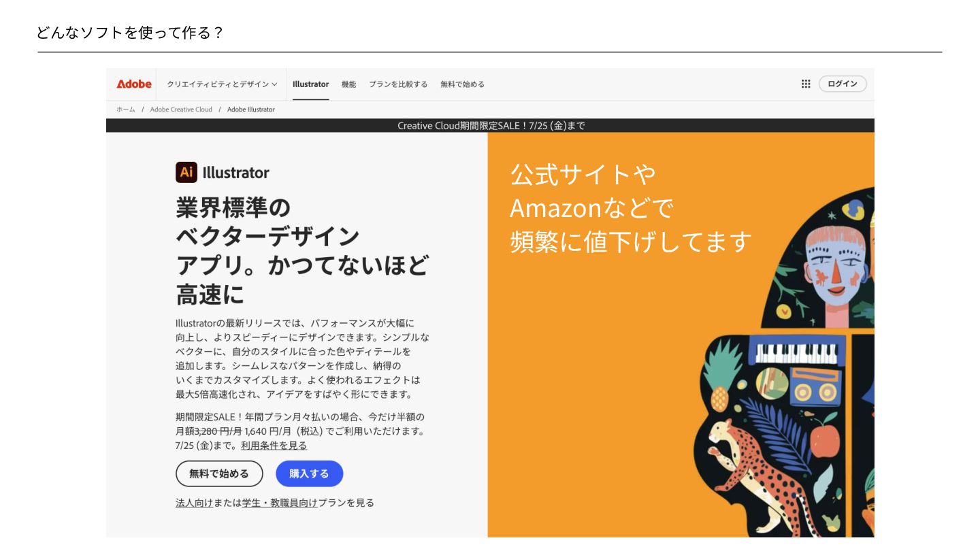Click the ログイン button
The height and width of the screenshot is (551, 980).
(x=843, y=84)
